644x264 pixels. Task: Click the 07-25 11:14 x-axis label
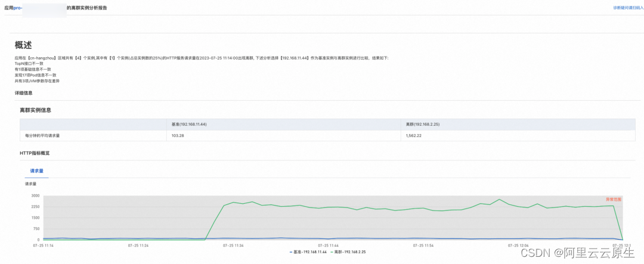[43, 245]
